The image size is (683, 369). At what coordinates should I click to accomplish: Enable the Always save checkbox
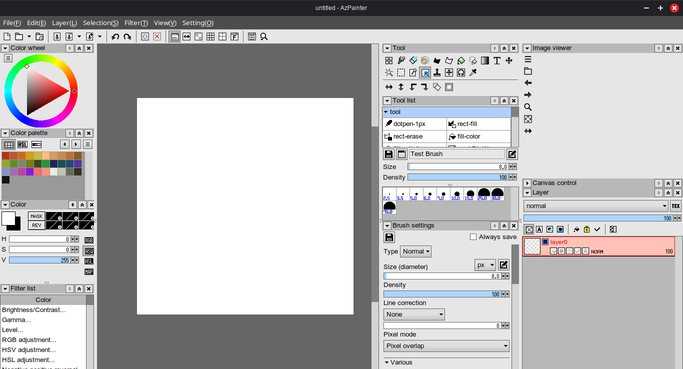[x=473, y=237]
